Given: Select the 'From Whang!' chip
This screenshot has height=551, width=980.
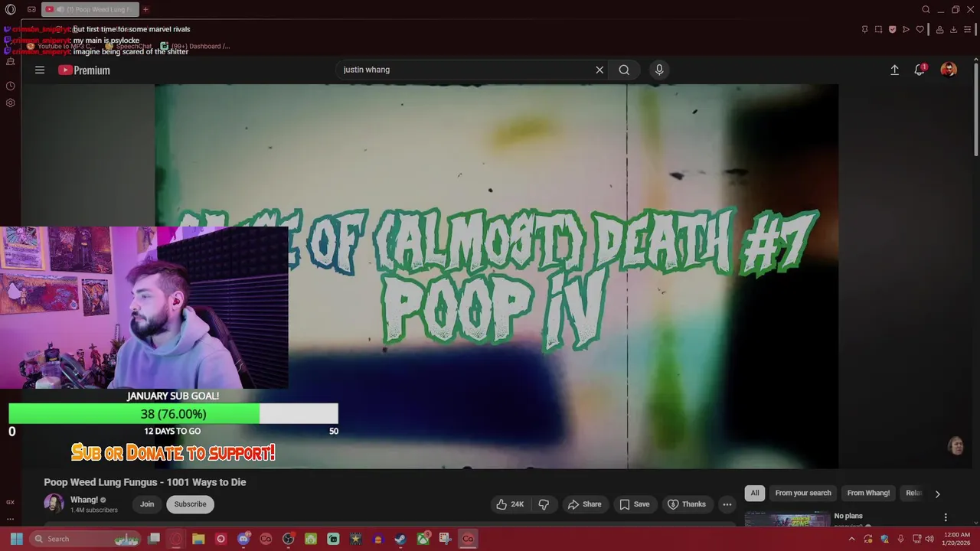Looking at the screenshot, I should tap(869, 493).
